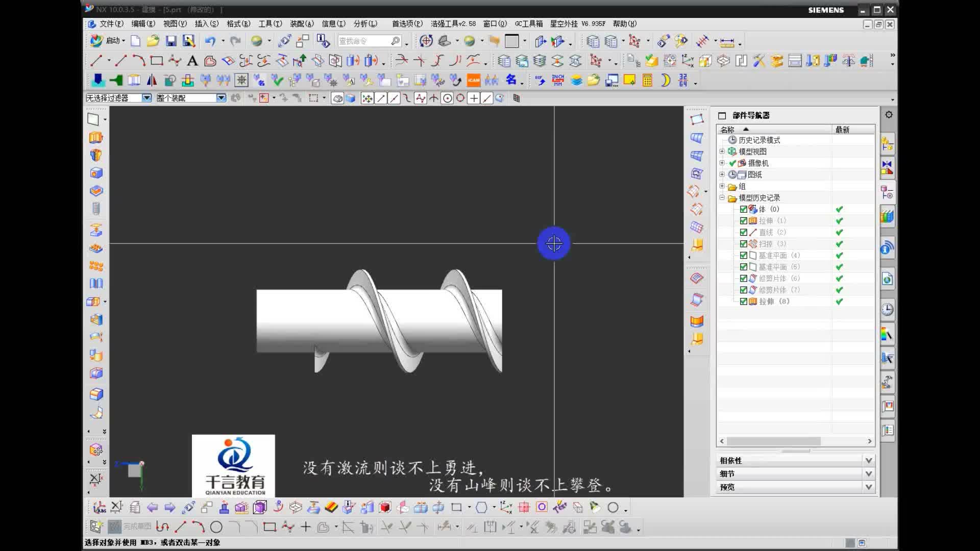Uncheck the 体 (0) feature checkbox

(x=744, y=209)
